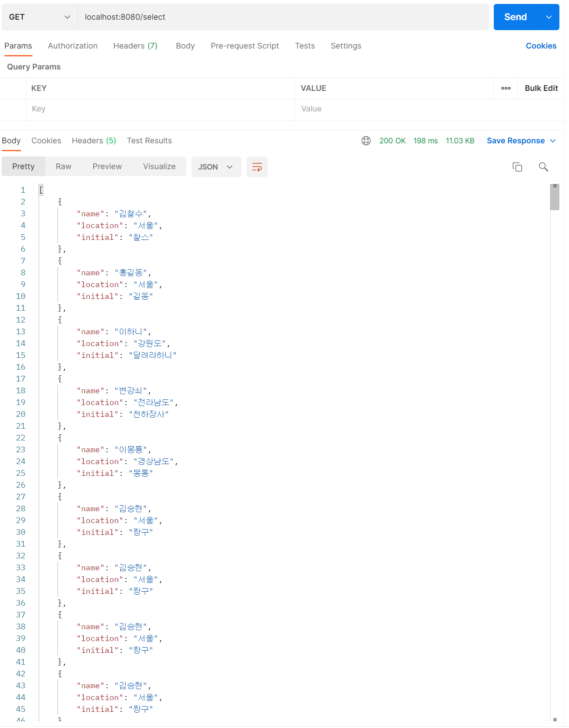Click Bulk Edit for query params

pos(541,88)
